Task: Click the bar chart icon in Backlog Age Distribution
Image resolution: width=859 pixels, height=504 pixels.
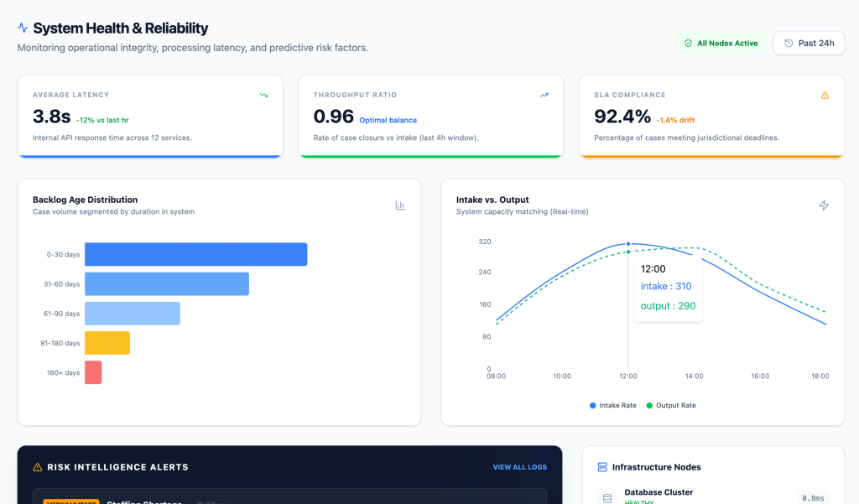Action: [400, 205]
